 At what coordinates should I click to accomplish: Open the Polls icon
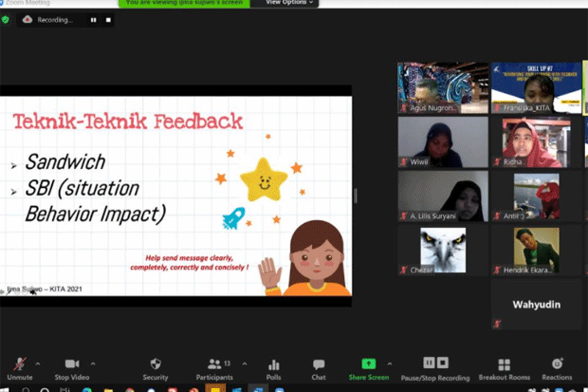point(274,369)
